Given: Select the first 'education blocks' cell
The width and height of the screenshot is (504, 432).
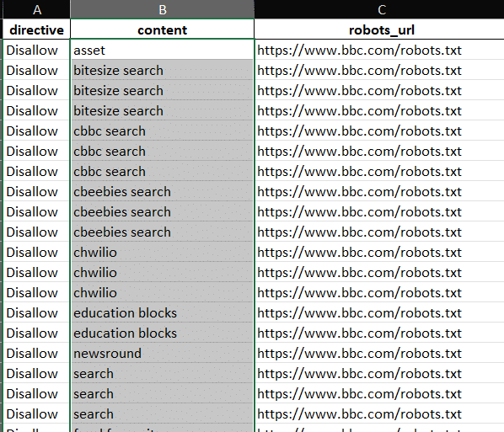Looking at the screenshot, I should 163,312.
